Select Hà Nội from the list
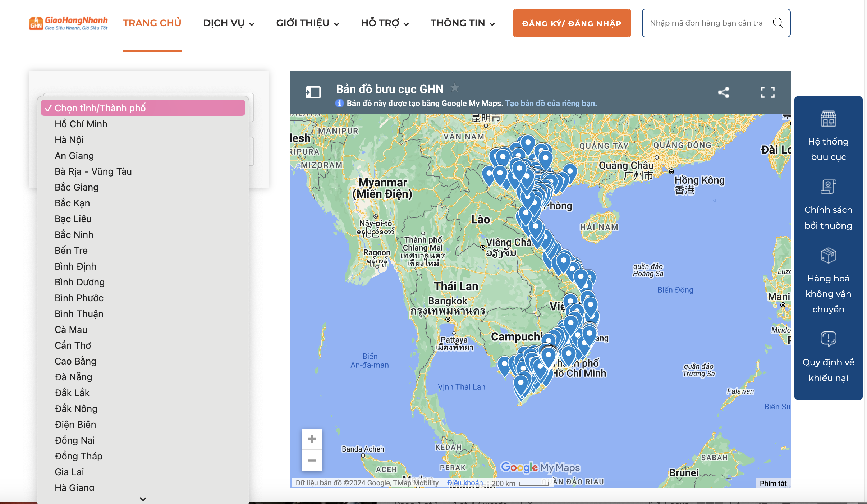The width and height of the screenshot is (867, 504). click(143, 140)
